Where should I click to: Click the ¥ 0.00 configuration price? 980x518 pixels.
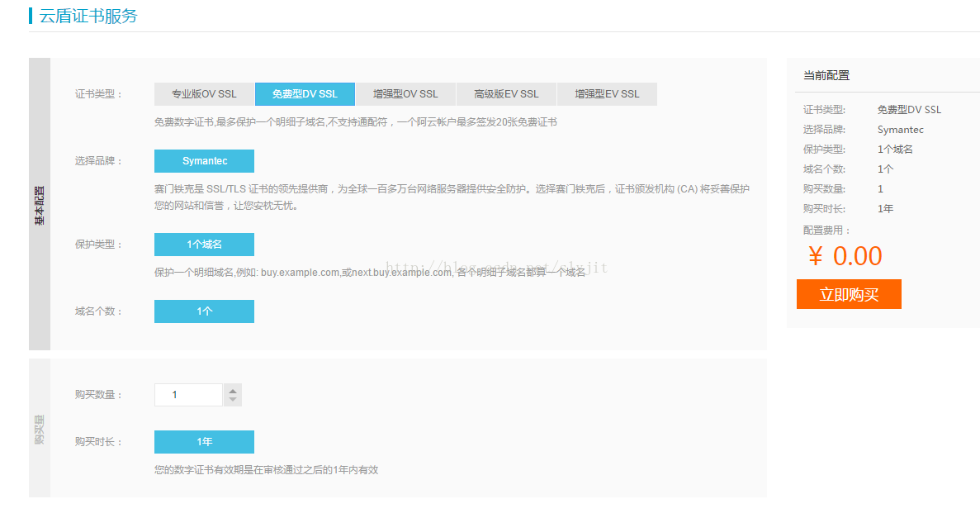tap(845, 256)
